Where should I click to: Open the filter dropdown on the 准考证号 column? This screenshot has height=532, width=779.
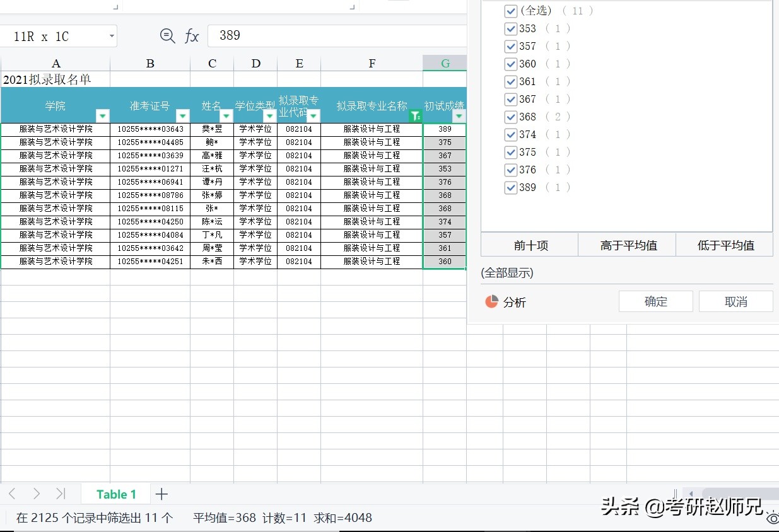point(183,116)
